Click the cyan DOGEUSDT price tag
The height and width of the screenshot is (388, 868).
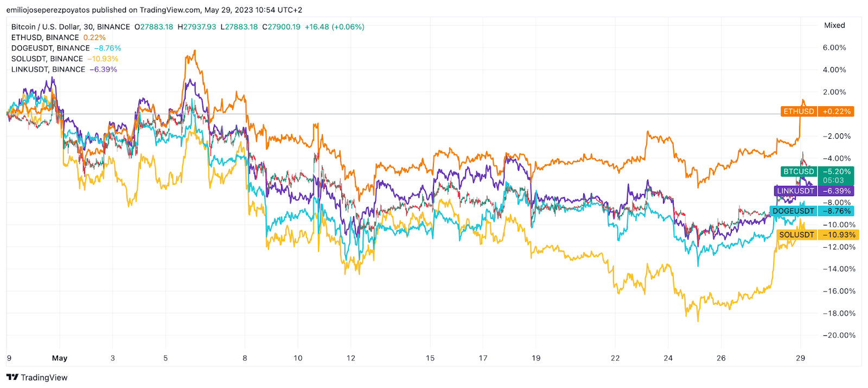(x=793, y=211)
